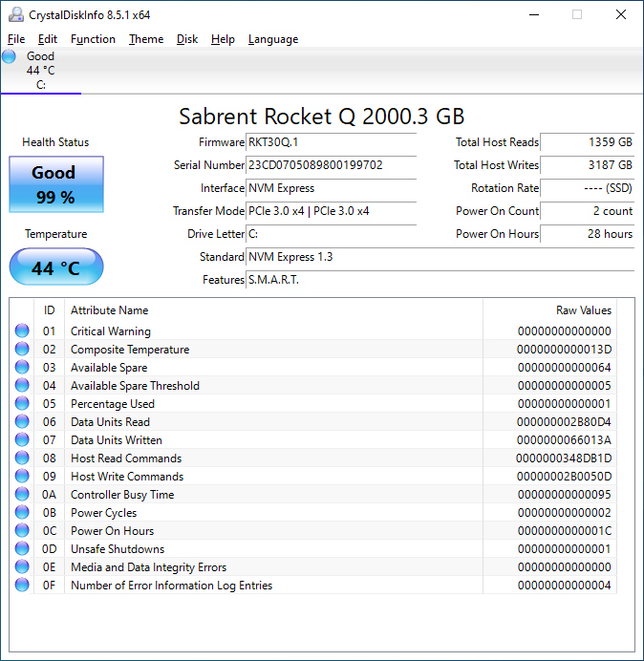644x661 pixels.
Task: Open the File menu
Action: tap(16, 39)
